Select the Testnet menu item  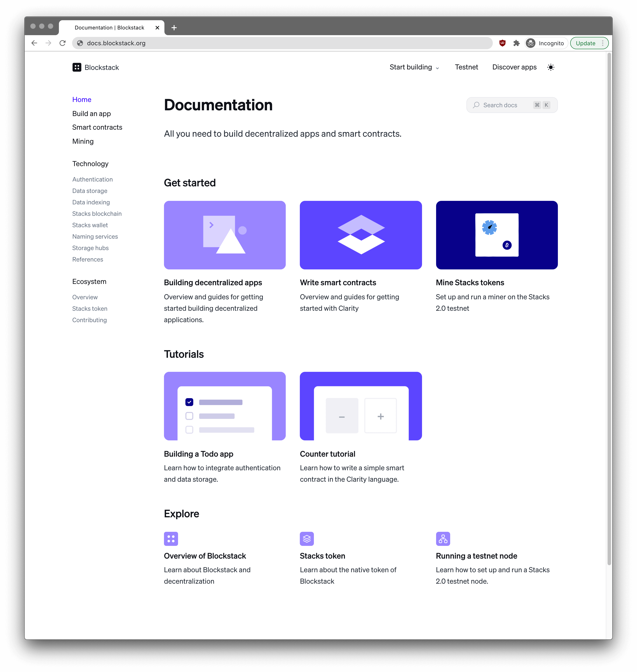point(466,66)
